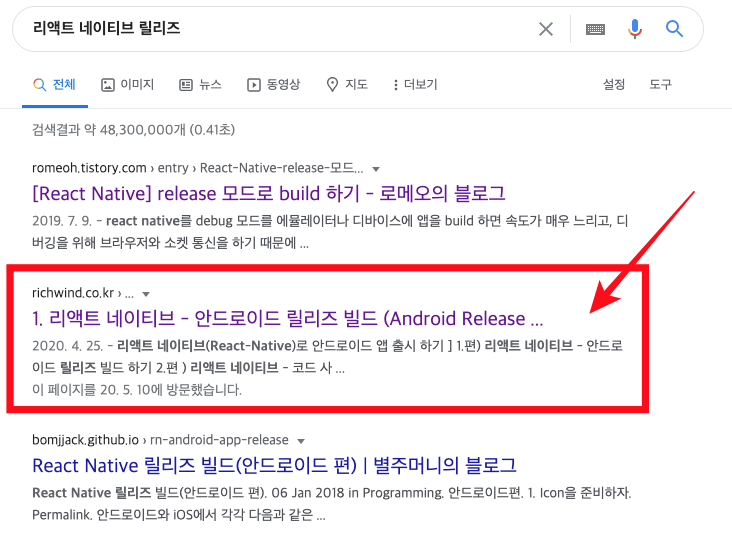This screenshot has width=732, height=553.
Task: Click '이 페이지를 20. 5. 10에 방문했습니다' note
Action: (x=137, y=389)
